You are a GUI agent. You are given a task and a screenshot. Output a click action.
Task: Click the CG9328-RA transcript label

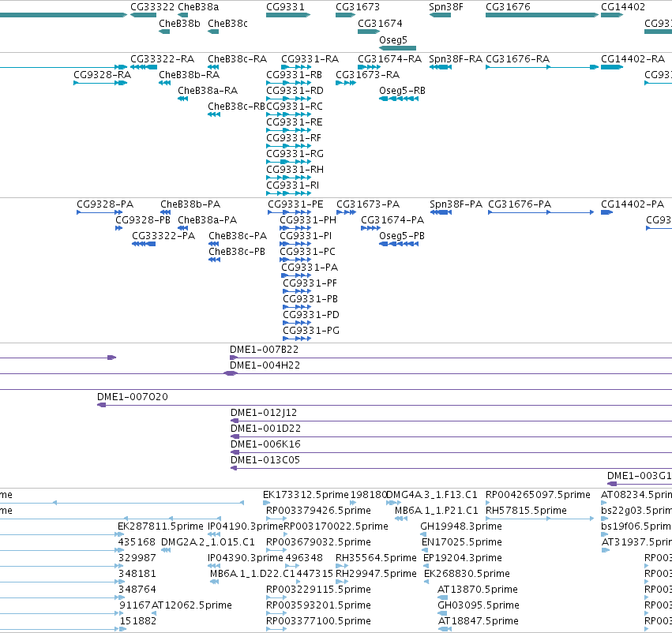[102, 75]
